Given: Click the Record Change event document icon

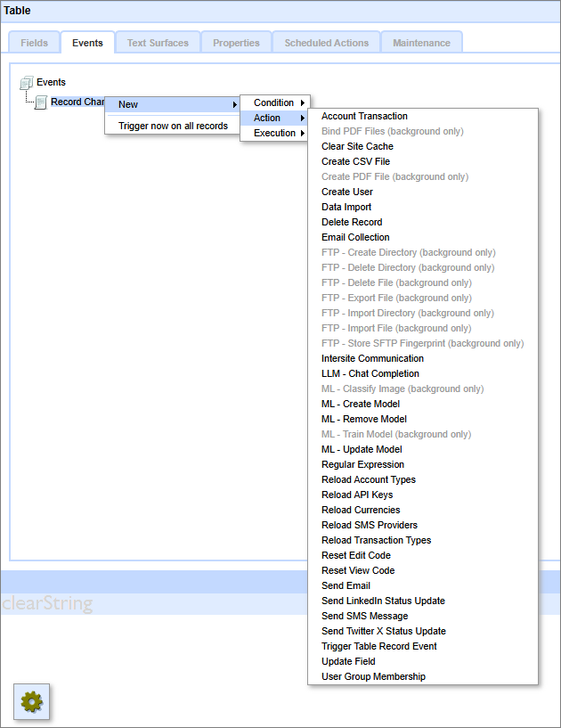Looking at the screenshot, I should coord(41,102).
